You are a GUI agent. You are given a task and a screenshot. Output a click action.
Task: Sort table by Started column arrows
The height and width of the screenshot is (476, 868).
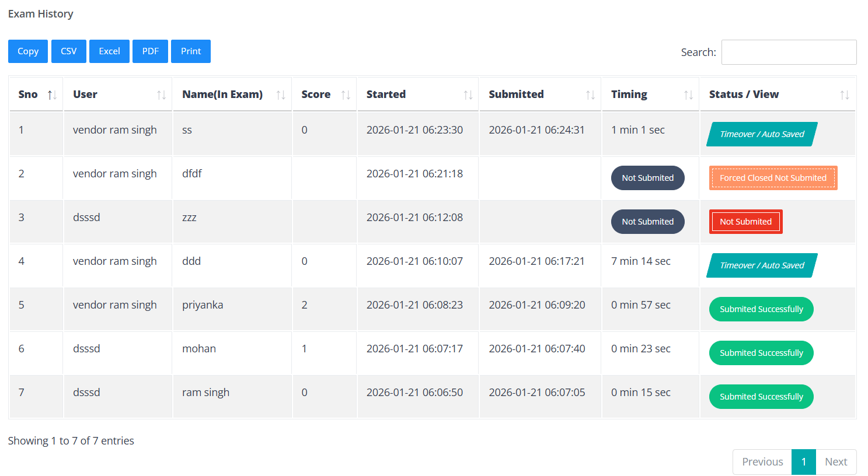tap(468, 95)
